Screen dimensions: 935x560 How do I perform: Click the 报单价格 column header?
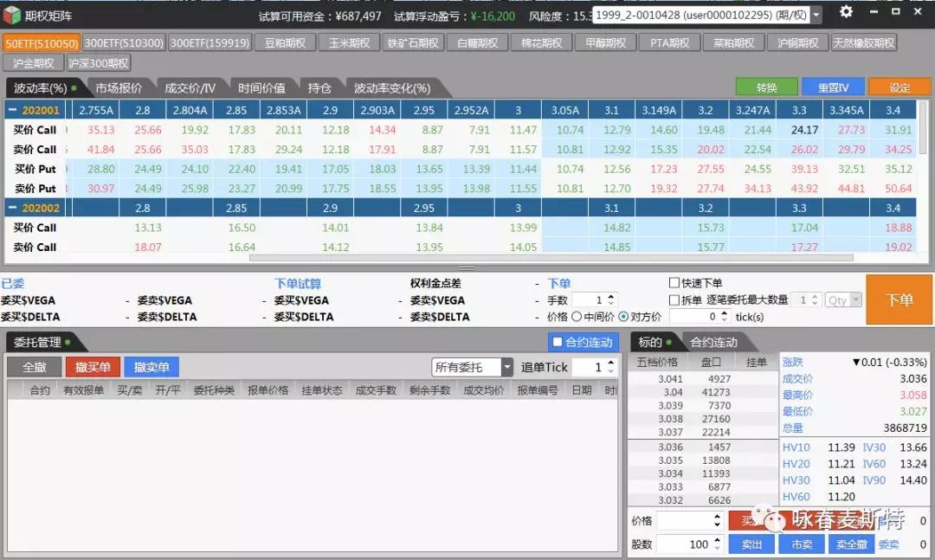tap(268, 390)
